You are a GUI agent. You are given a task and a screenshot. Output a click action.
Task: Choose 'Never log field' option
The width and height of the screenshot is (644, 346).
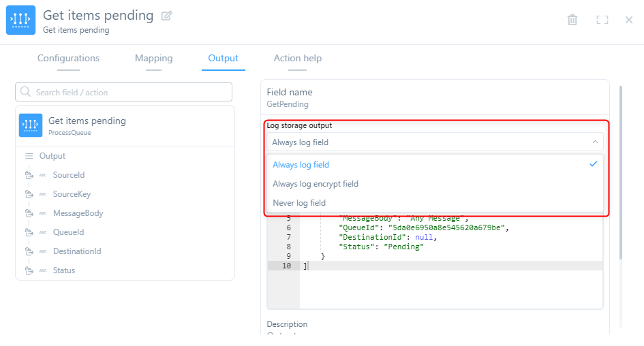point(299,203)
